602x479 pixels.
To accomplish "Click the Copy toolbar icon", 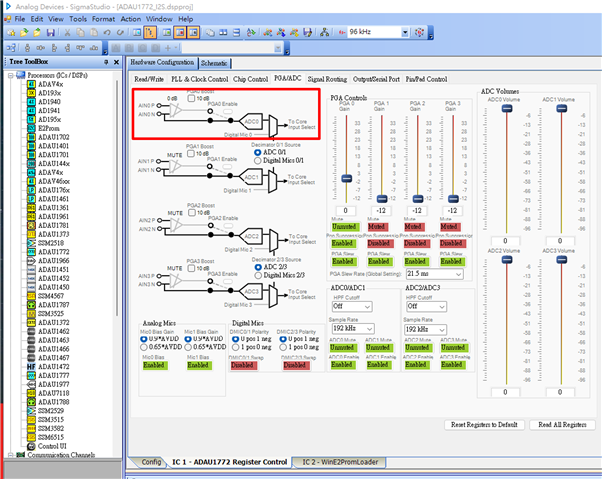I will coord(80,33).
